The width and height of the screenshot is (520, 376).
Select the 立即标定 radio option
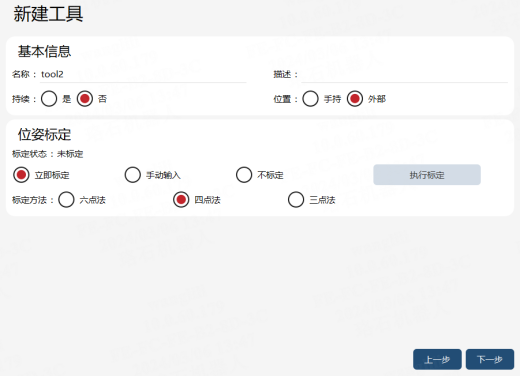[21, 175]
